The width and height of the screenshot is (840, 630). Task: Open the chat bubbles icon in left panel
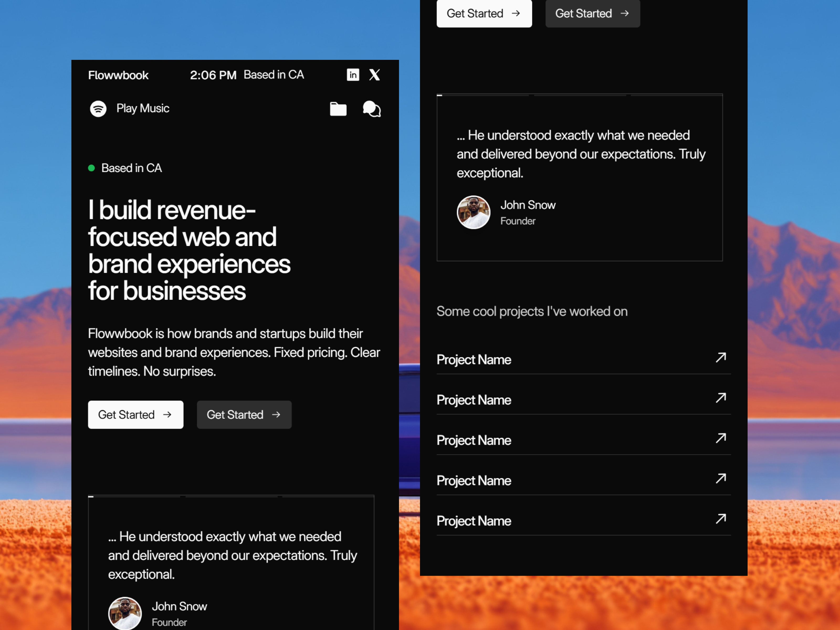[x=371, y=109]
